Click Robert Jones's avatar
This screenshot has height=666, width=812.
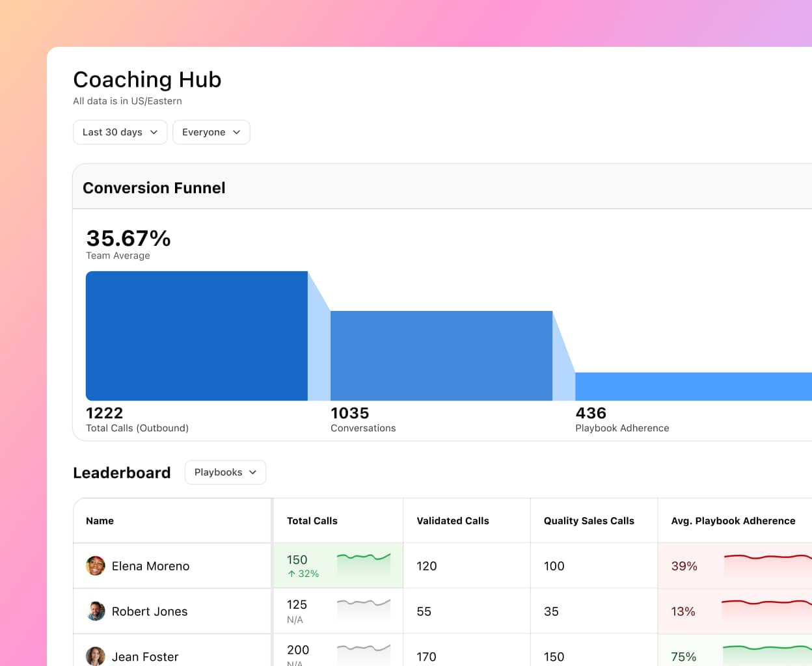click(x=96, y=611)
